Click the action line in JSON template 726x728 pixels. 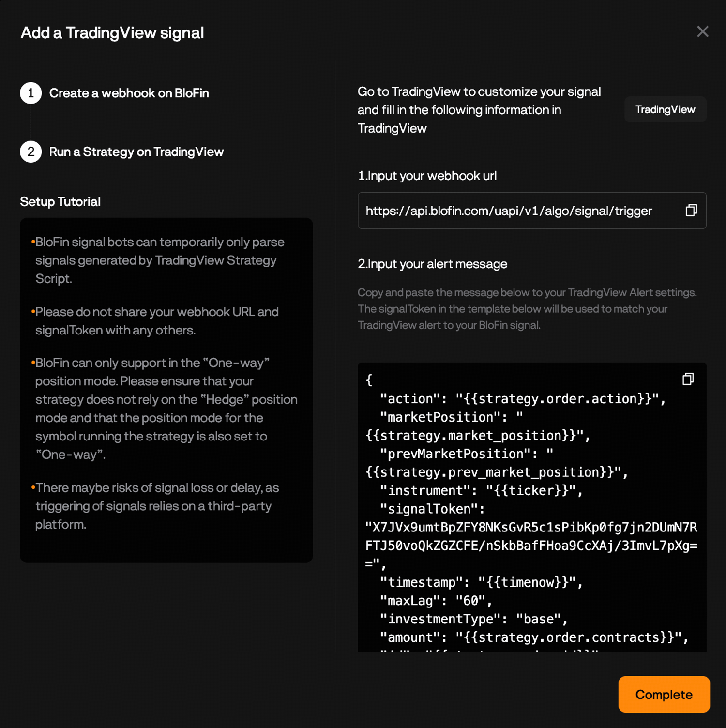click(523, 399)
